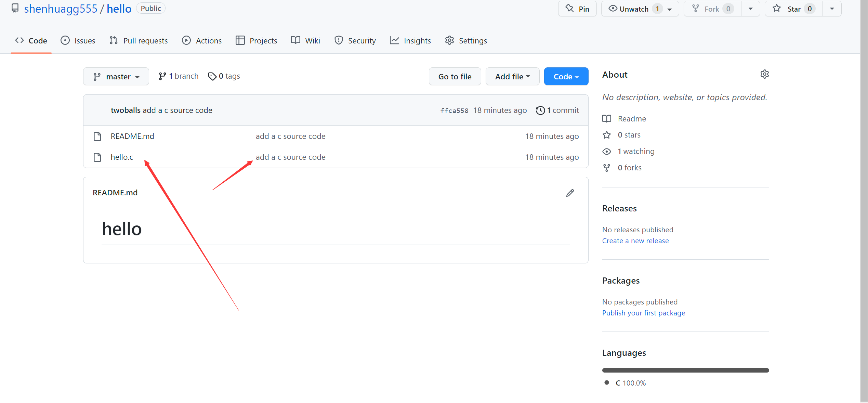Click the page vertical scrollbar

(864, 201)
